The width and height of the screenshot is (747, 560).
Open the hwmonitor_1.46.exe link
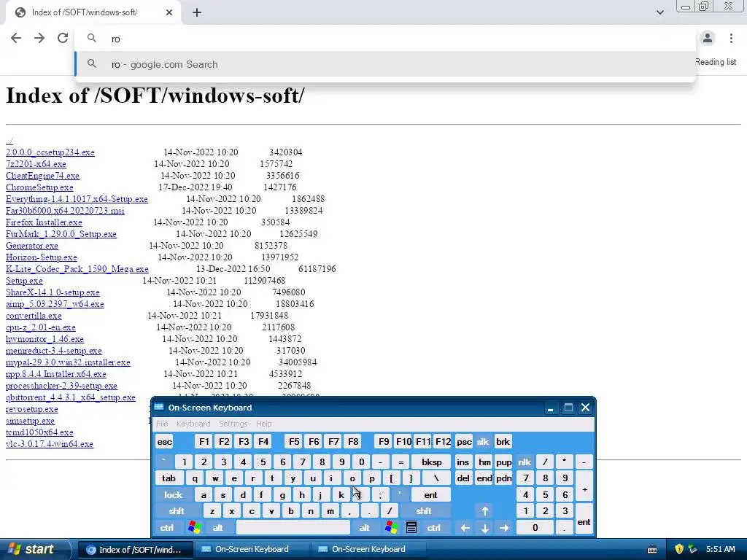44,339
